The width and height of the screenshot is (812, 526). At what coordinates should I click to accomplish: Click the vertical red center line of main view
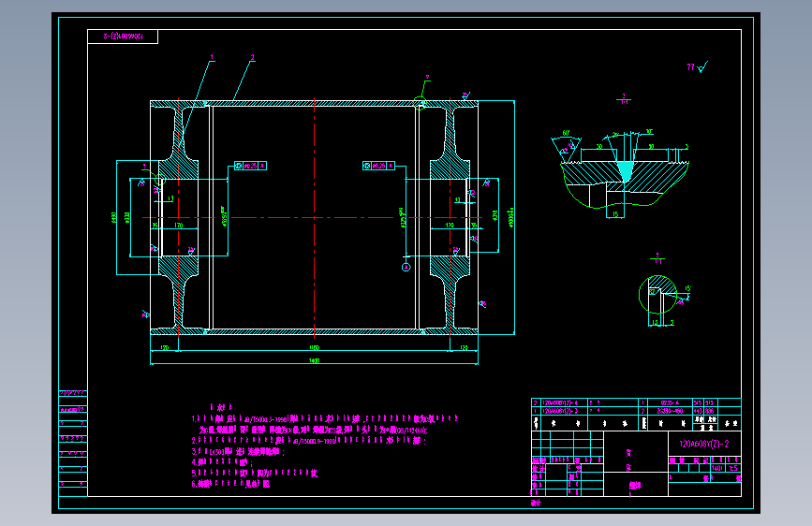(315, 217)
